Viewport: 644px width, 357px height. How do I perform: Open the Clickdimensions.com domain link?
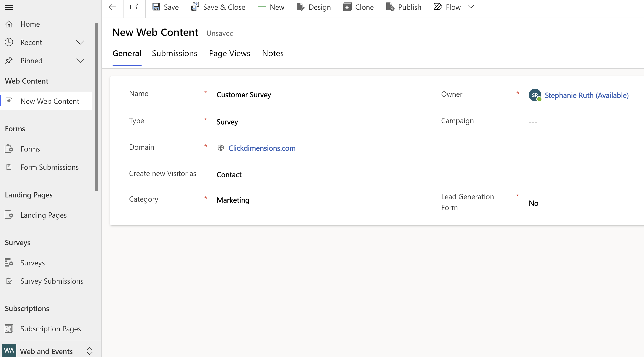pos(262,148)
